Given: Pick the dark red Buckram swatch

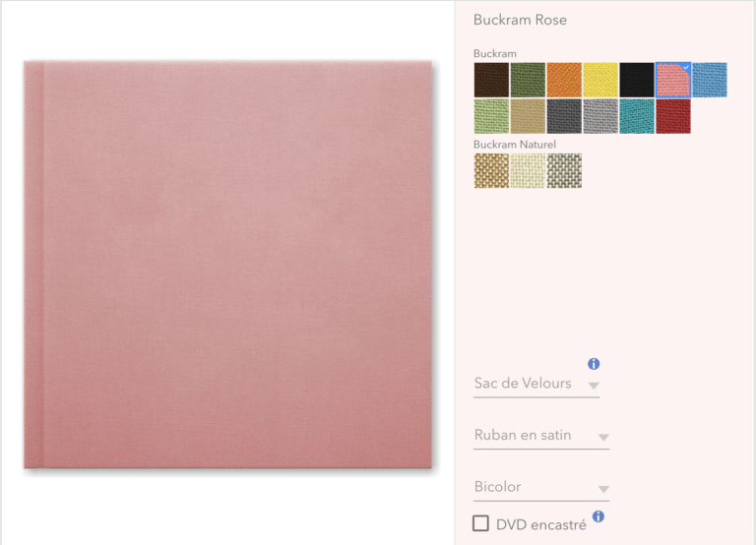Looking at the screenshot, I should coord(673,116).
